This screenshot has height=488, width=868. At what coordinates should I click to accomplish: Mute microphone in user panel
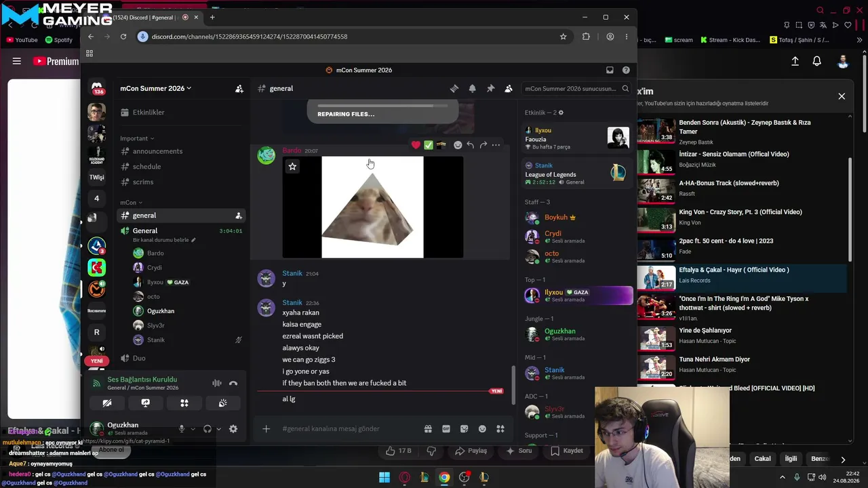click(x=182, y=429)
